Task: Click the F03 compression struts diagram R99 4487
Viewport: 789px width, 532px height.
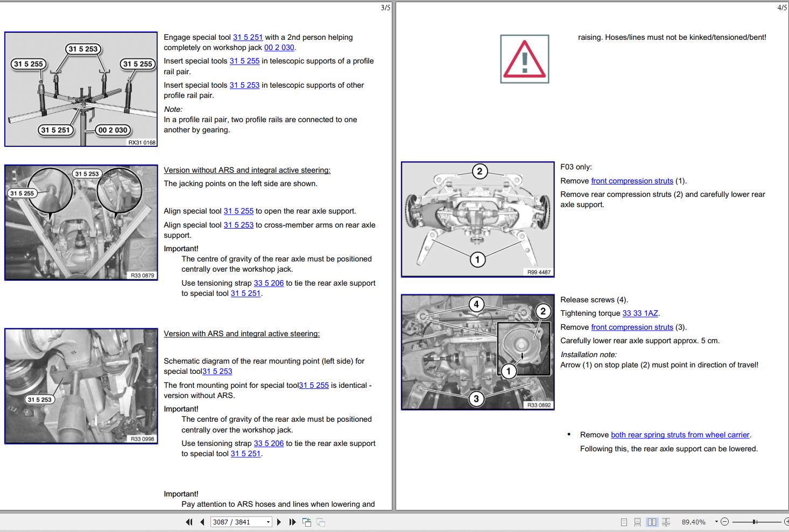Action: pos(477,219)
